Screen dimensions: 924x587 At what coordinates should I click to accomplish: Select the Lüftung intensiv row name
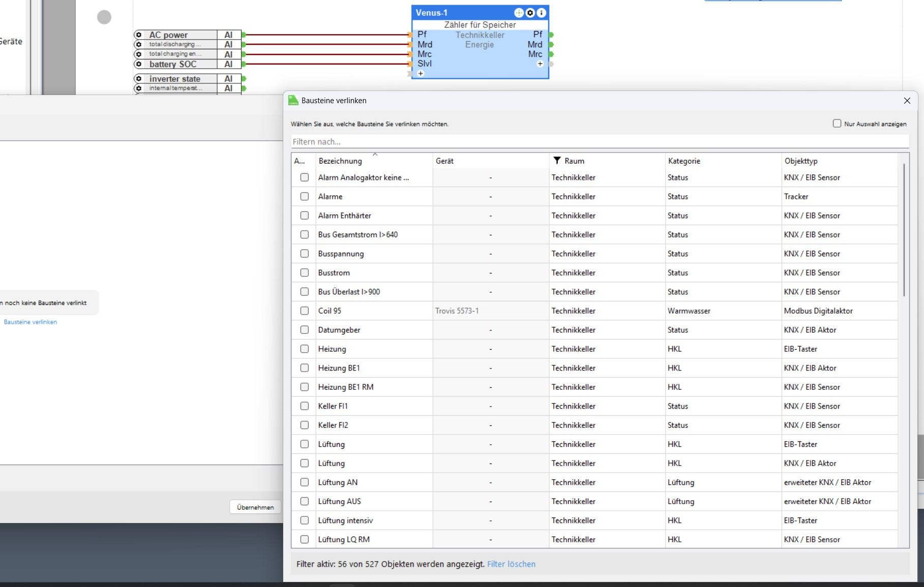[x=345, y=520]
